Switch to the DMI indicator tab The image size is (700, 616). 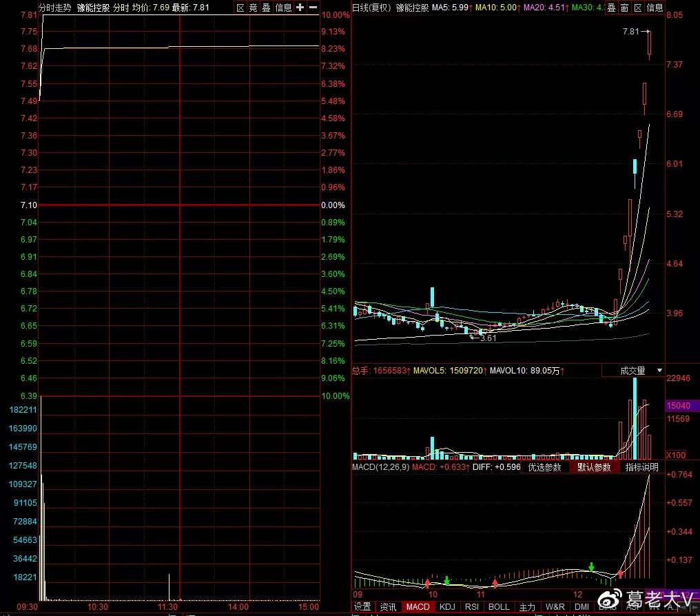[581, 606]
